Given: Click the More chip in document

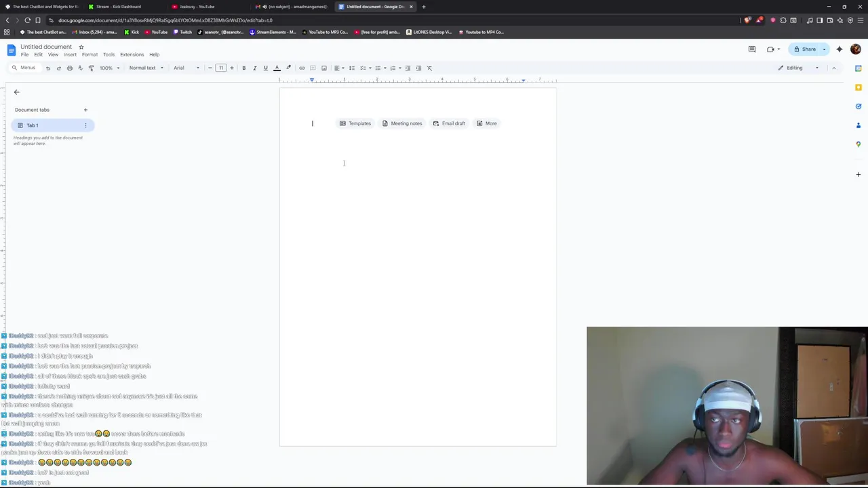Looking at the screenshot, I should click(487, 123).
